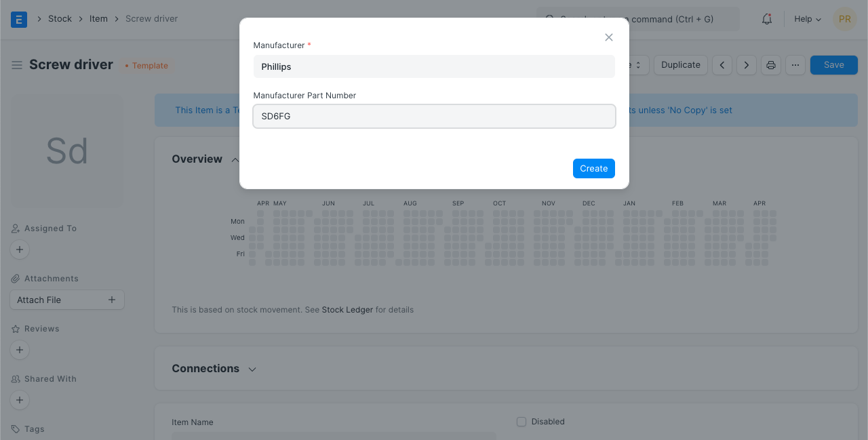Toggle sidebar with hamburger menu icon

point(17,65)
